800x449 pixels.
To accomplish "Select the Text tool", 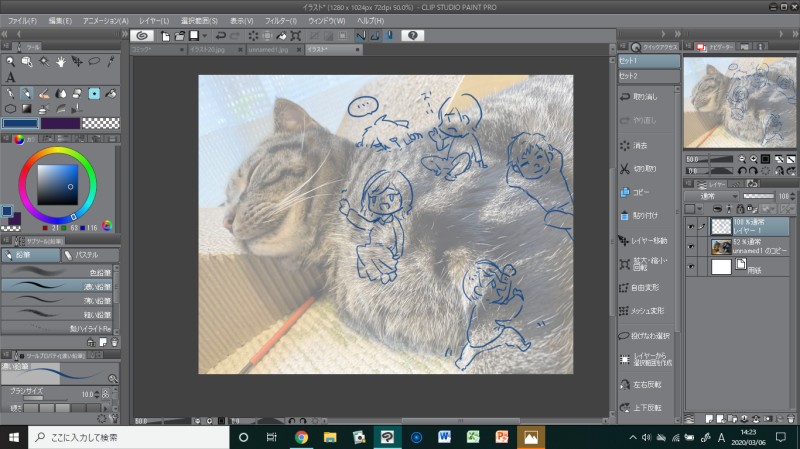I will coord(10,78).
